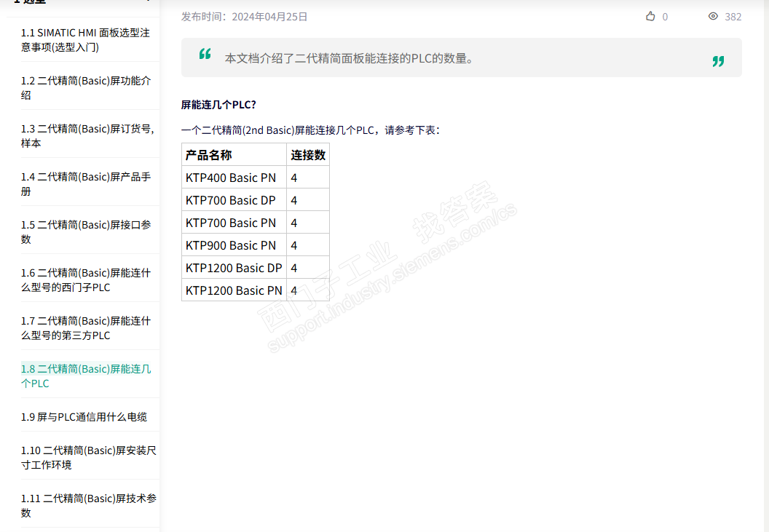The image size is (769, 532).
Task: Click the like count 0
Action: [665, 17]
